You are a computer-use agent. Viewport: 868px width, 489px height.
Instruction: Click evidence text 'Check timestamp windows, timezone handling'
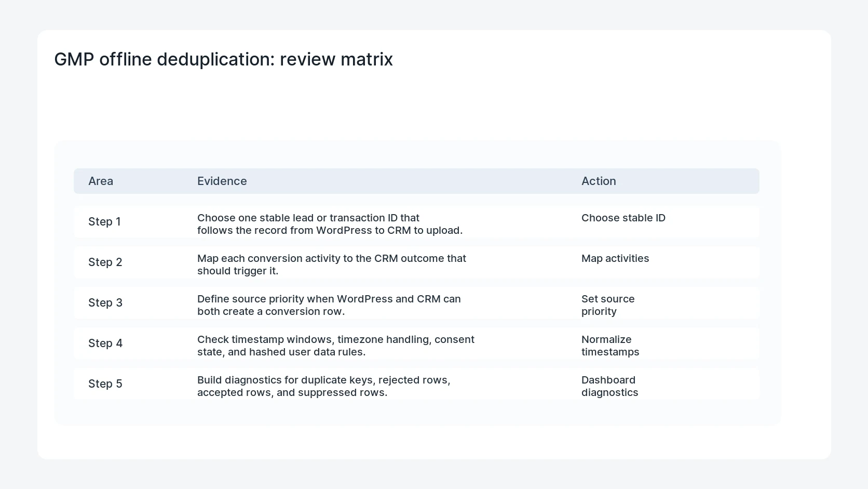pos(314,339)
